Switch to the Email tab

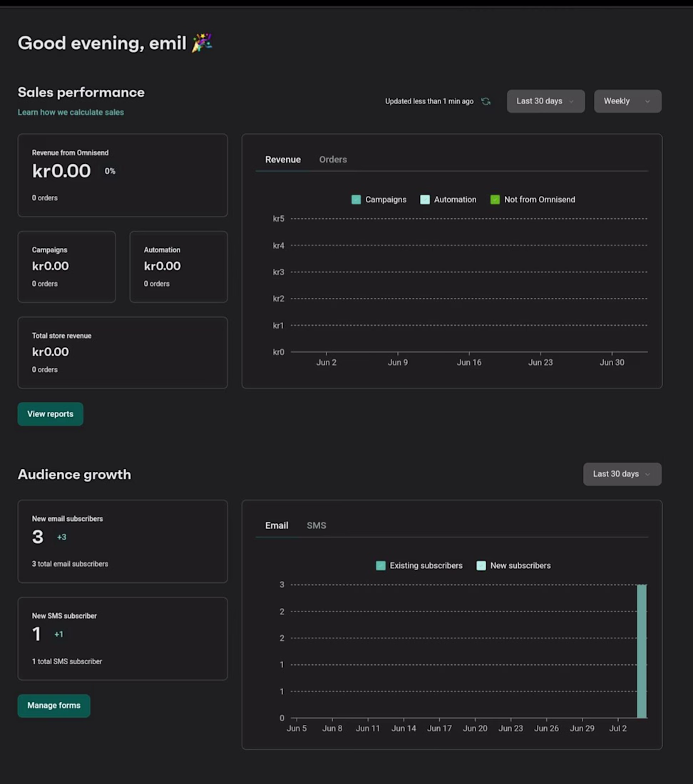(277, 525)
